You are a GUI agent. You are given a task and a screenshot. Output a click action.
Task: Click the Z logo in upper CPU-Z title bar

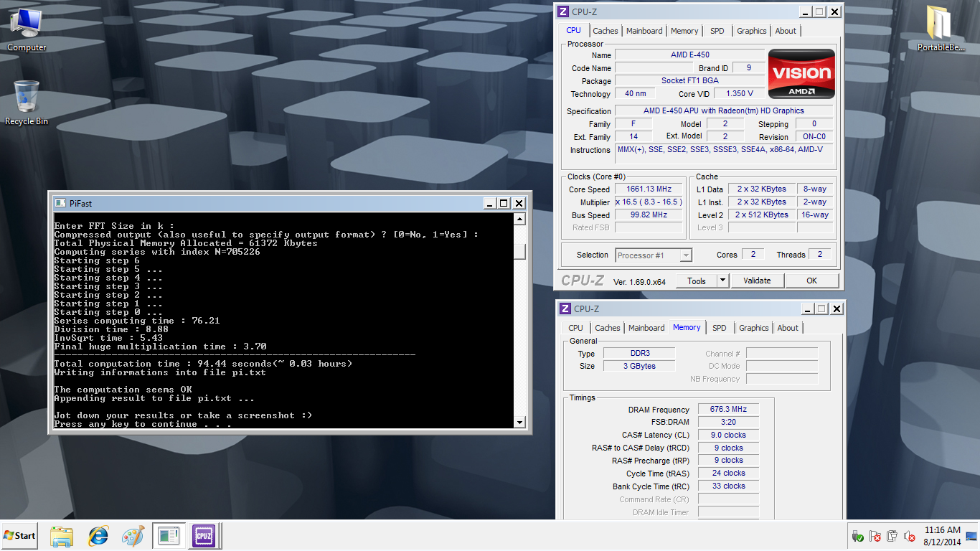pyautogui.click(x=564, y=11)
